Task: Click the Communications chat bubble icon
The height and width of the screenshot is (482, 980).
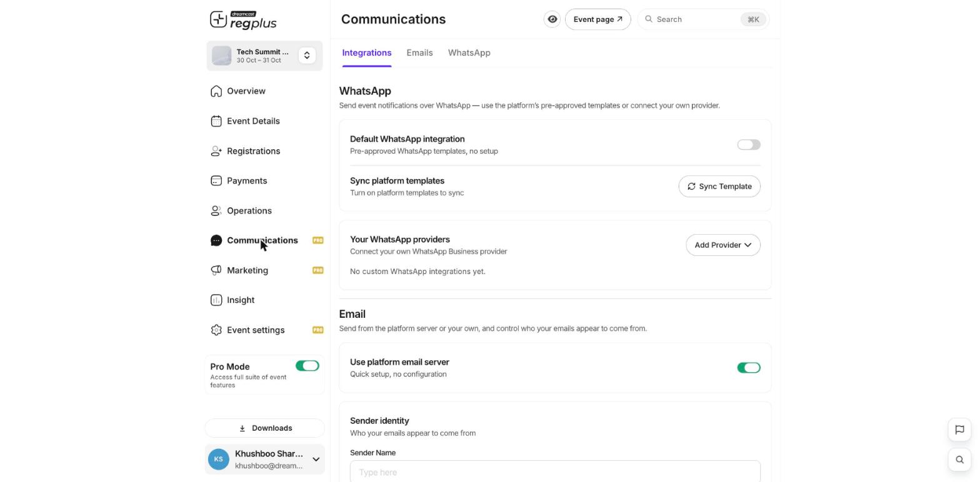Action: tap(216, 240)
